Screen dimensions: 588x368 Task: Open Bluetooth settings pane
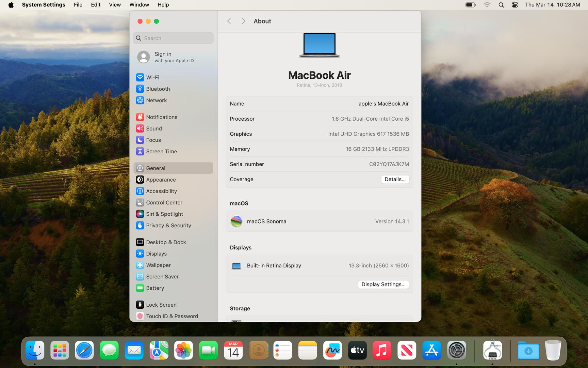click(173, 89)
